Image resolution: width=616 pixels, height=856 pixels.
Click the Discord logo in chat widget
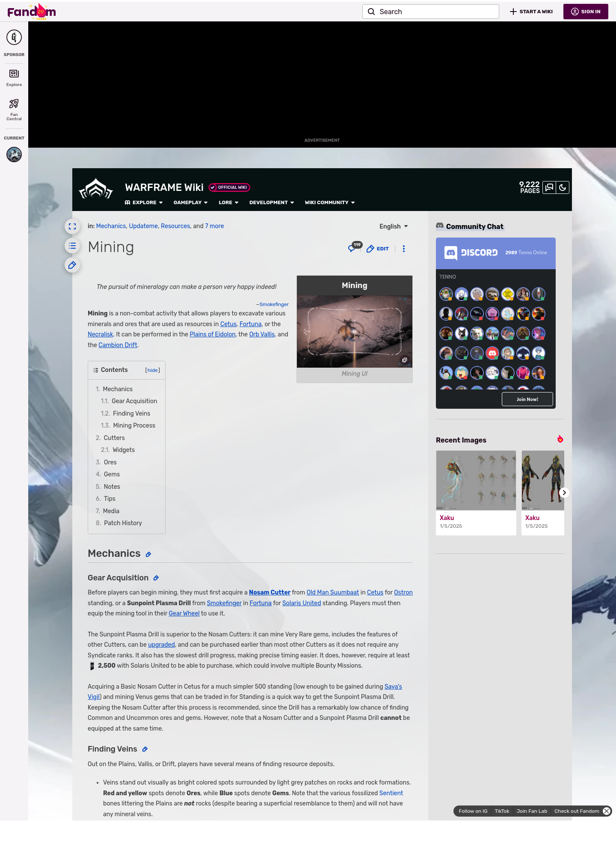pos(471,253)
